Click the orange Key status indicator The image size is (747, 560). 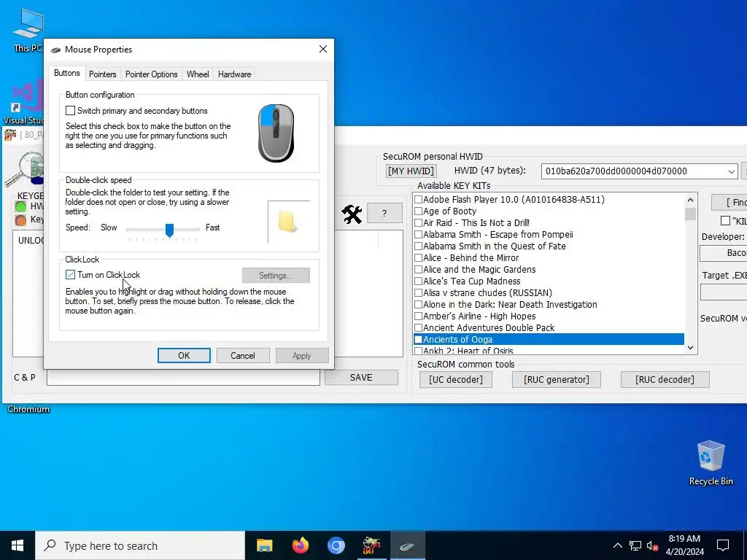coord(21,220)
